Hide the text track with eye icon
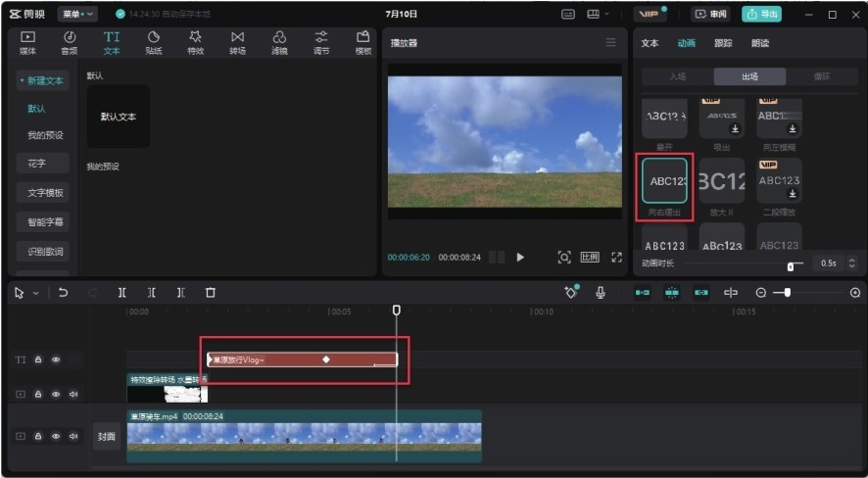Screen dimensions: 868x478 (x=56, y=359)
